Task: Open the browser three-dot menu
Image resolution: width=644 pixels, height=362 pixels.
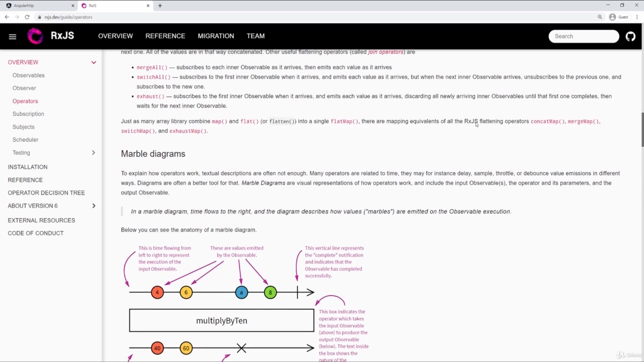Action: [637, 17]
